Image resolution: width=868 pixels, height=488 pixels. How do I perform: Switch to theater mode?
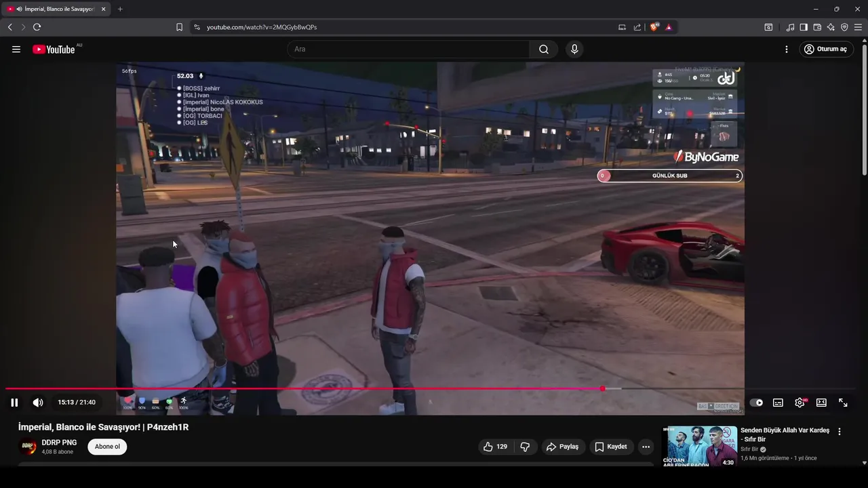[x=821, y=403]
